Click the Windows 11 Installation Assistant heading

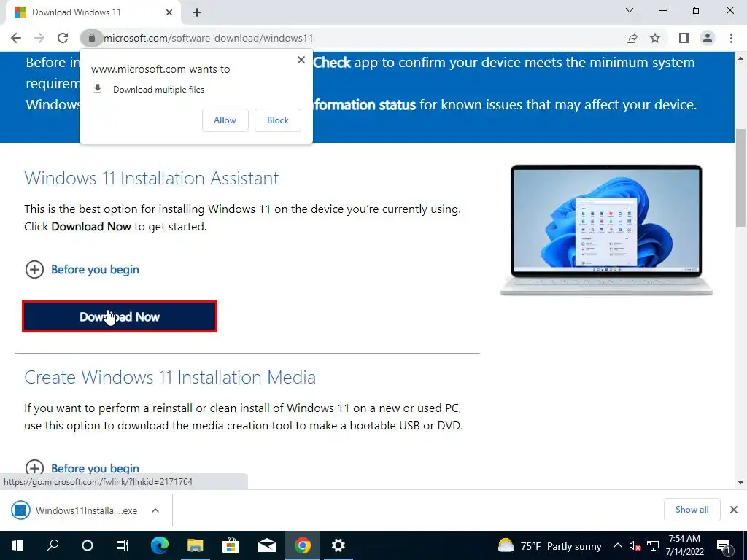152,178
